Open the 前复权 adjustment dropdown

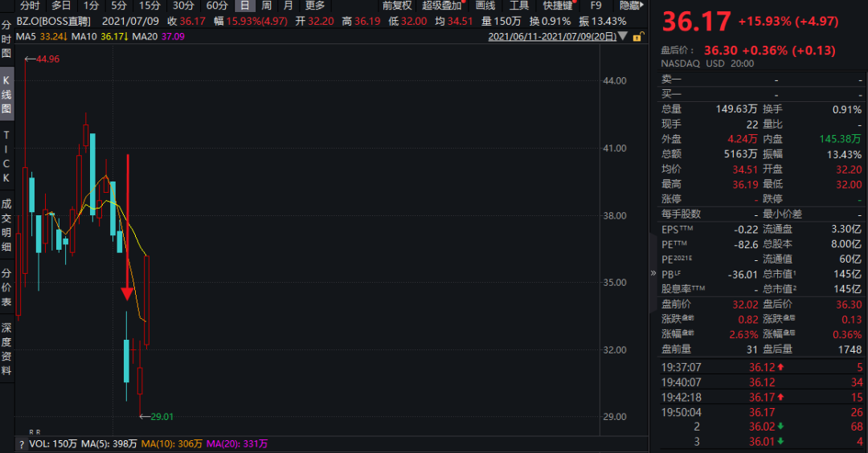click(397, 6)
